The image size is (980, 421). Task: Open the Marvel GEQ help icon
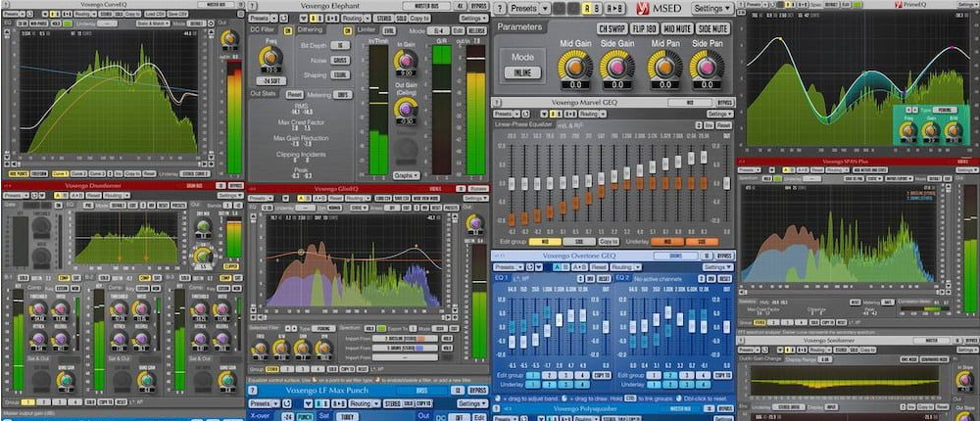point(496,103)
